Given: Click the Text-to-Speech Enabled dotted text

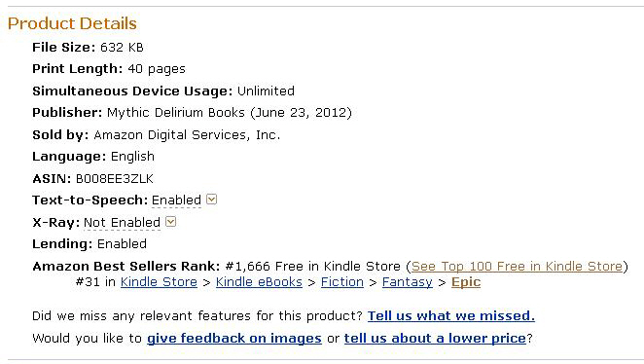Looking at the screenshot, I should (x=177, y=200).
